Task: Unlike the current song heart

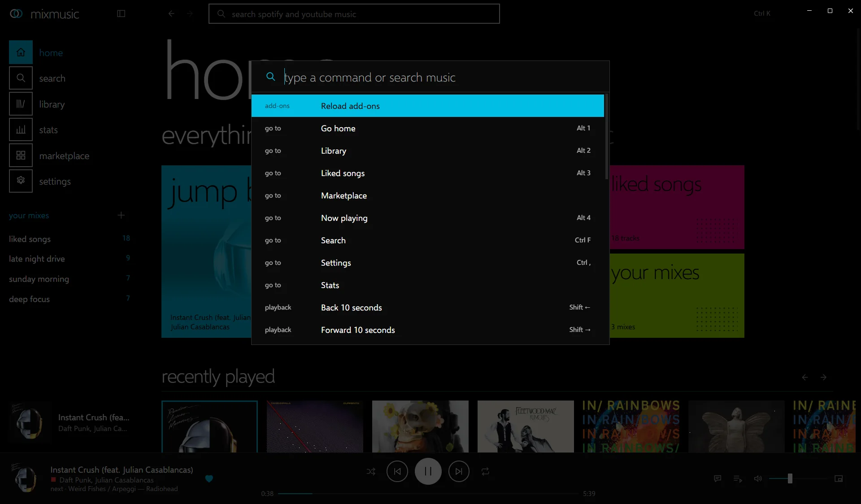Action: pos(209,478)
